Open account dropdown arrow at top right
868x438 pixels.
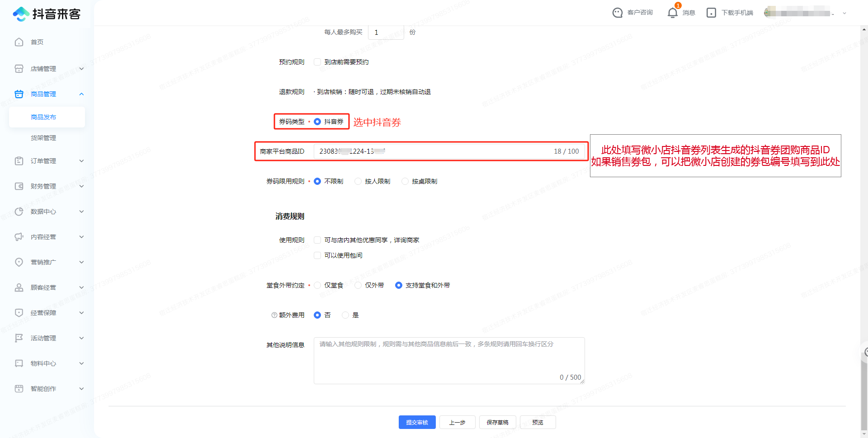coord(844,13)
